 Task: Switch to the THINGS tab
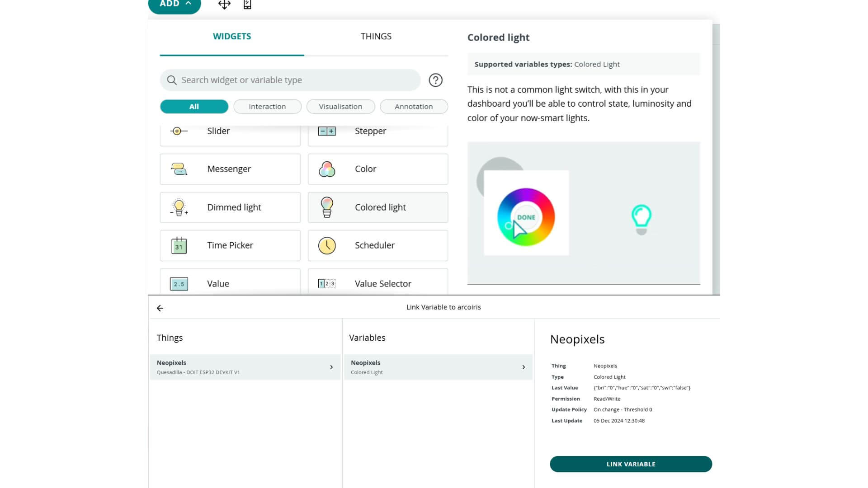[x=376, y=36]
